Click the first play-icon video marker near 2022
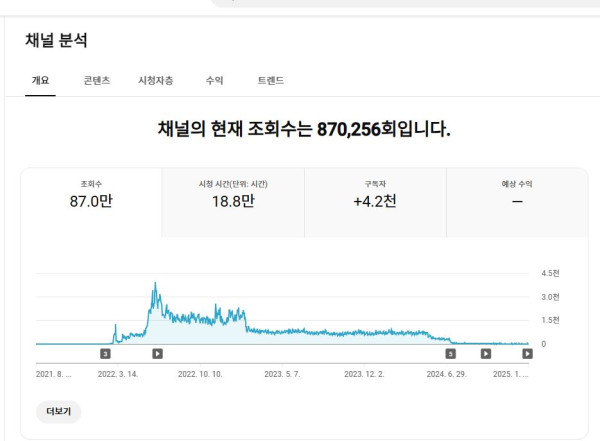 tap(157, 353)
